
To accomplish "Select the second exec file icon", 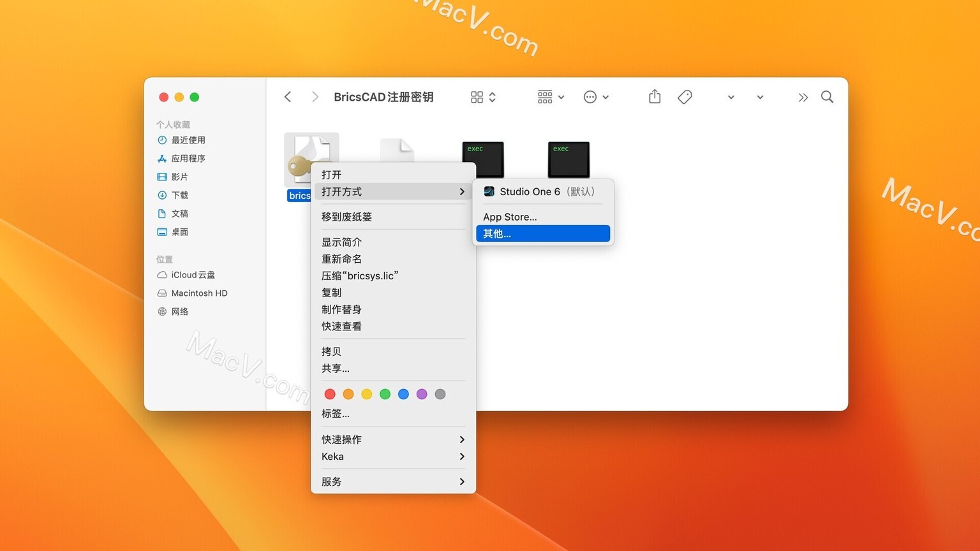I will (x=568, y=159).
